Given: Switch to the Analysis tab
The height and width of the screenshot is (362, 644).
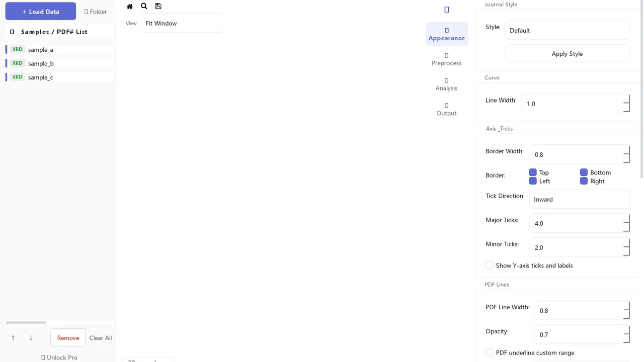Looking at the screenshot, I should pyautogui.click(x=447, y=84).
